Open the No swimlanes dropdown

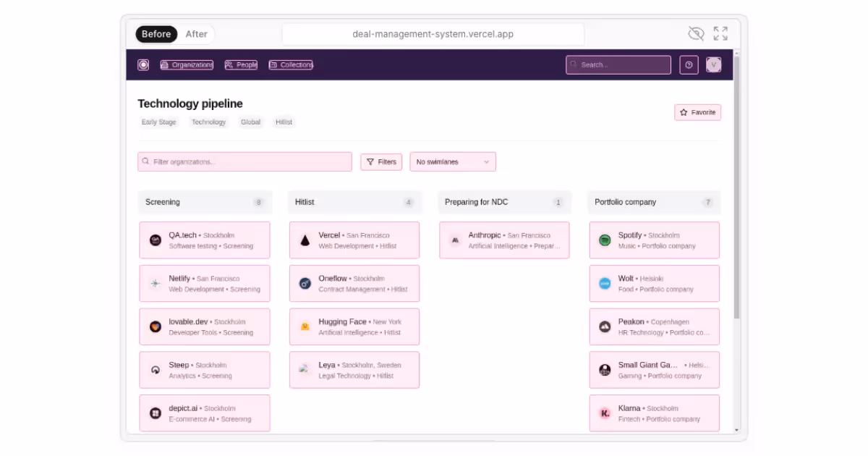(453, 162)
